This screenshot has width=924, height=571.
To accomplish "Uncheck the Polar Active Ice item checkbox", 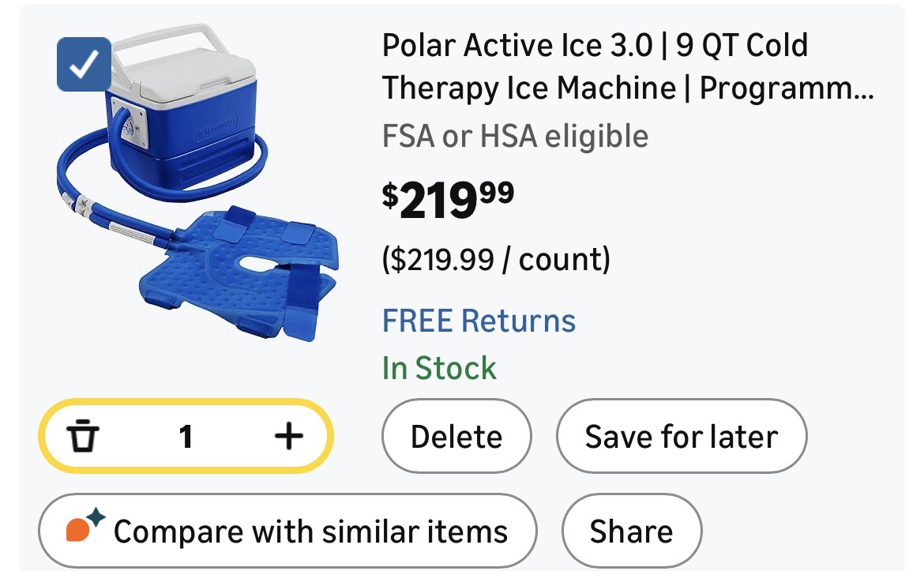I will tap(84, 66).
